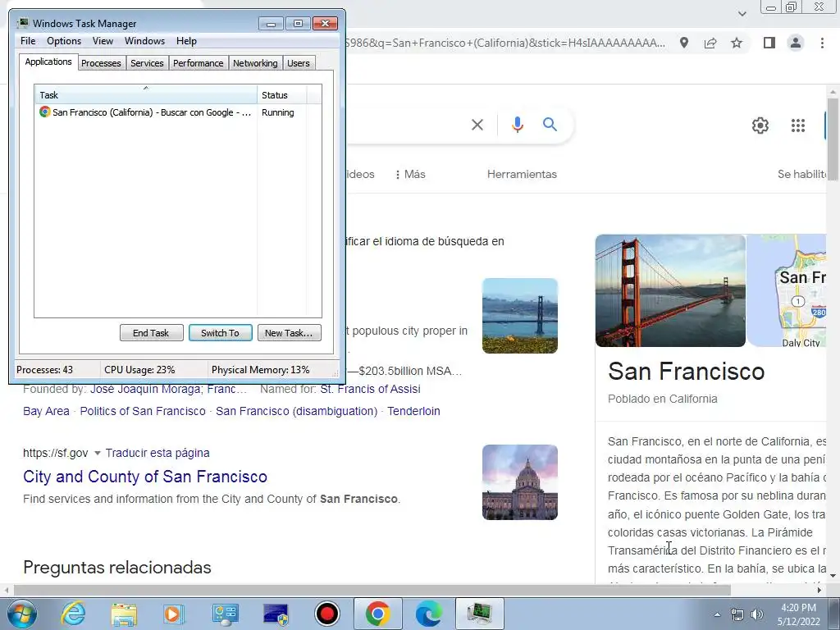840x630 pixels.
Task: Open the Options menu
Action: [64, 41]
